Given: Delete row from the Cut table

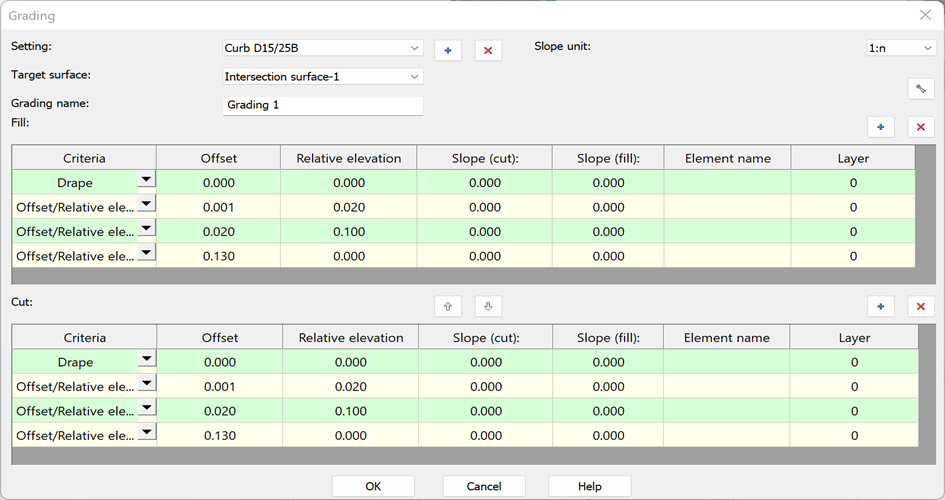Looking at the screenshot, I should [x=920, y=307].
